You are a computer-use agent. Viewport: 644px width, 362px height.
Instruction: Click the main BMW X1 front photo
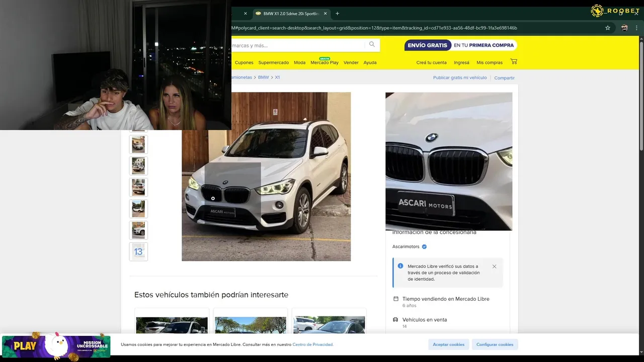pos(266,176)
